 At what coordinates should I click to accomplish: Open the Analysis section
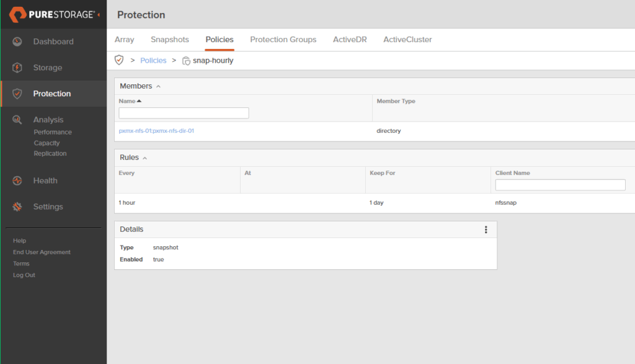click(x=48, y=120)
